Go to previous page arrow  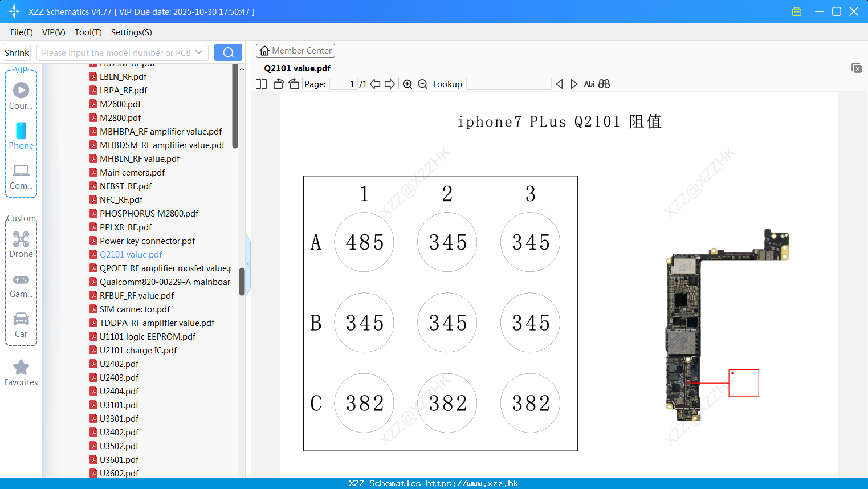375,84
